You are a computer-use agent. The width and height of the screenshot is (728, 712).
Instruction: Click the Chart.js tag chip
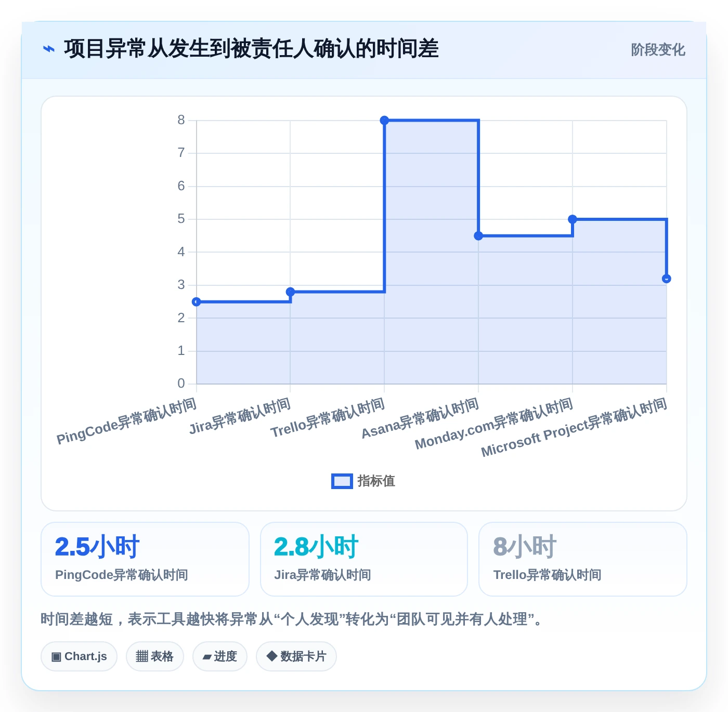click(79, 656)
